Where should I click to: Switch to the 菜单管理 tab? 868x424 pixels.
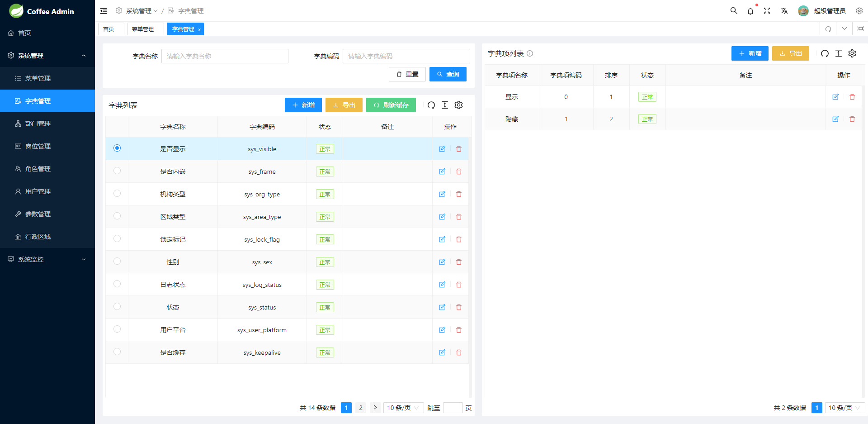tap(143, 29)
